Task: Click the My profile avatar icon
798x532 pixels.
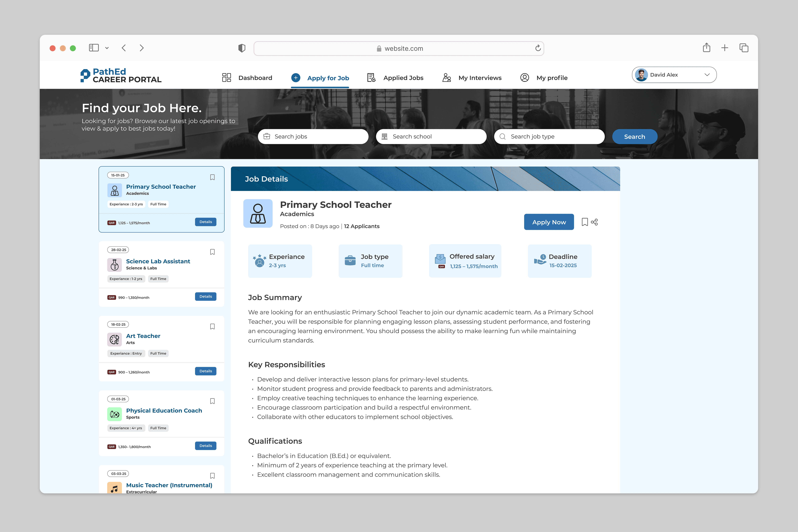Action: 525,78
